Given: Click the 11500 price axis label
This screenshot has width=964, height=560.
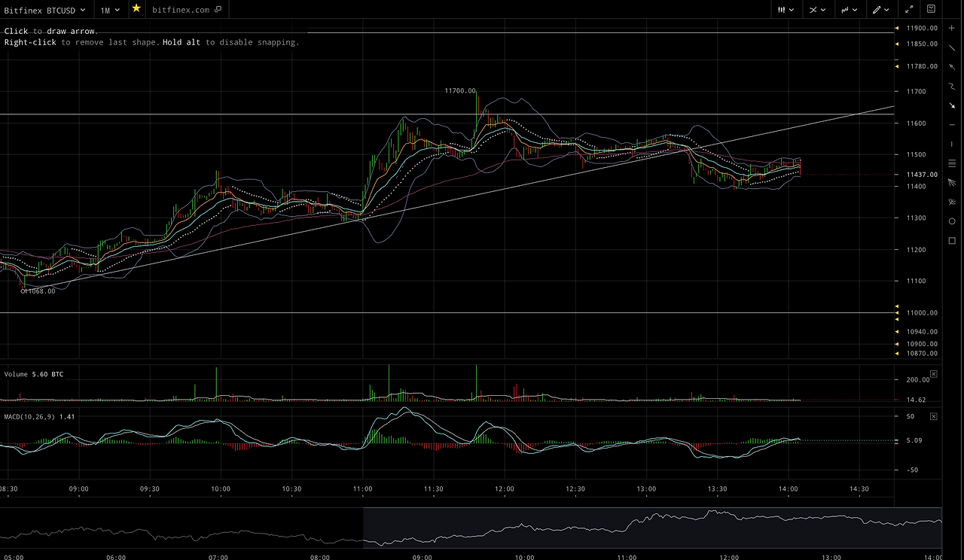Looking at the screenshot, I should (917, 155).
